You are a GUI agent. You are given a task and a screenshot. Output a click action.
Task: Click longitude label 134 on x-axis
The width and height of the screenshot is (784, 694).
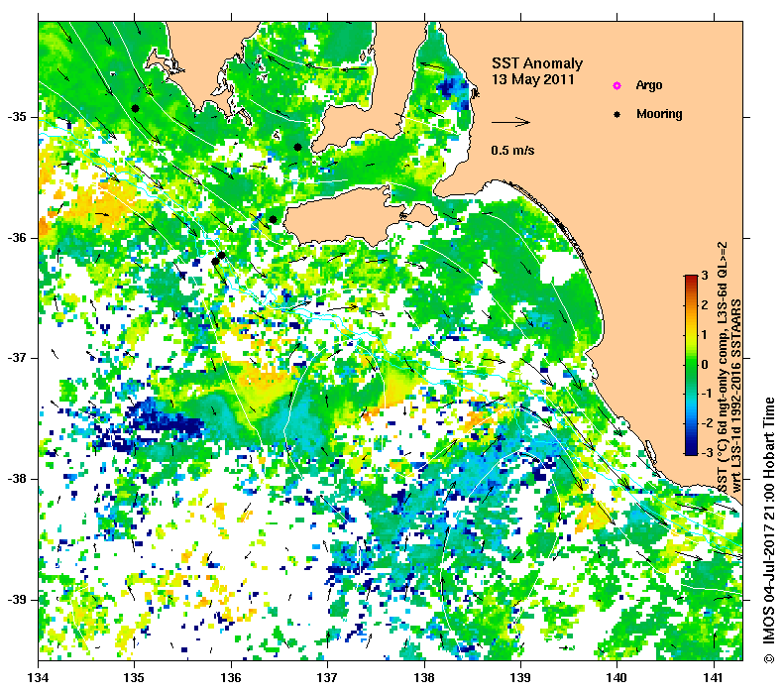[x=39, y=678]
